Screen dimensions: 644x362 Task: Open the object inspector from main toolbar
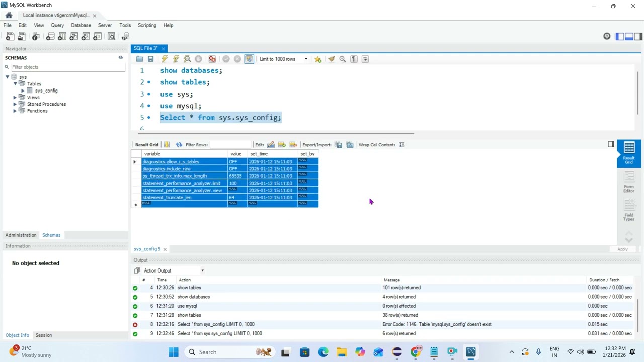click(x=36, y=36)
